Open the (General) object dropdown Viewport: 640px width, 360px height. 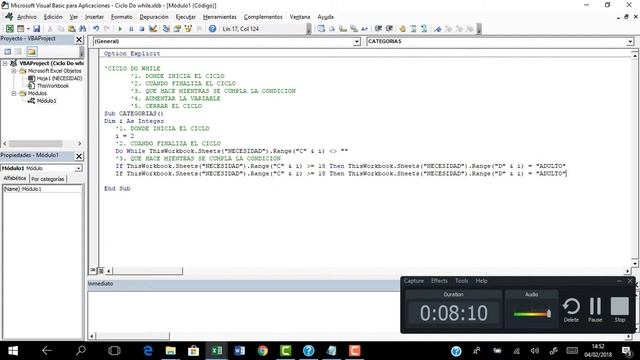[x=357, y=41]
